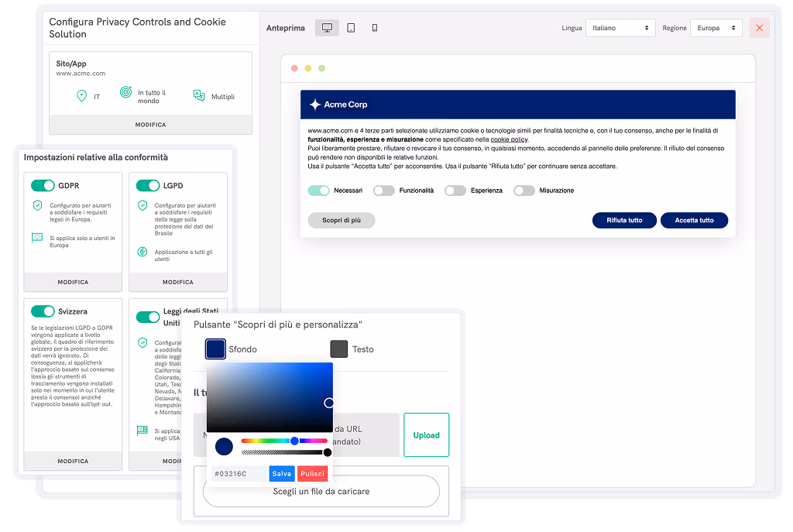Click the target icon for In tutto il mondo
793x532 pixels.
[125, 93]
